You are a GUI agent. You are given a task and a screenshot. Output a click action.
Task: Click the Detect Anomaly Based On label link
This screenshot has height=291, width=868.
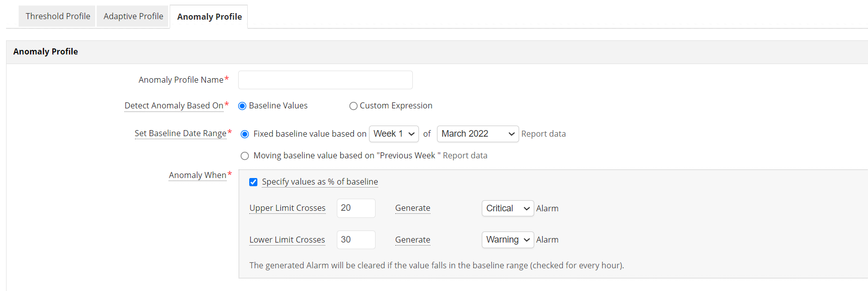pos(174,105)
